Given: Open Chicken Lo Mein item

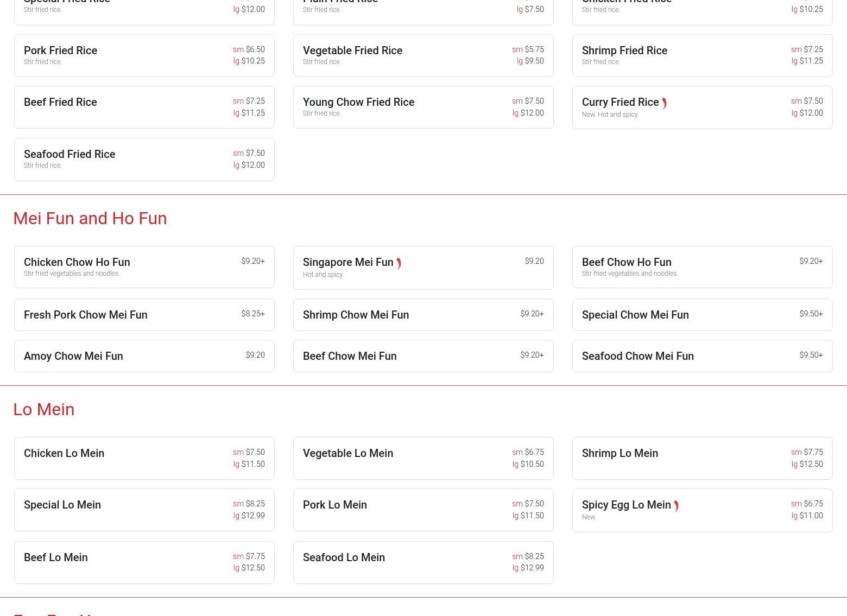Looking at the screenshot, I should [64, 453].
